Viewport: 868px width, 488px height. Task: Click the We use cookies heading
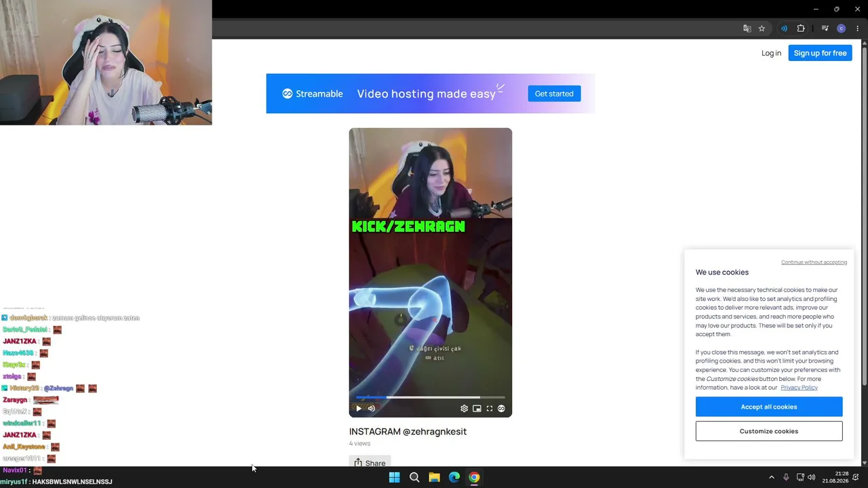pyautogui.click(x=722, y=272)
